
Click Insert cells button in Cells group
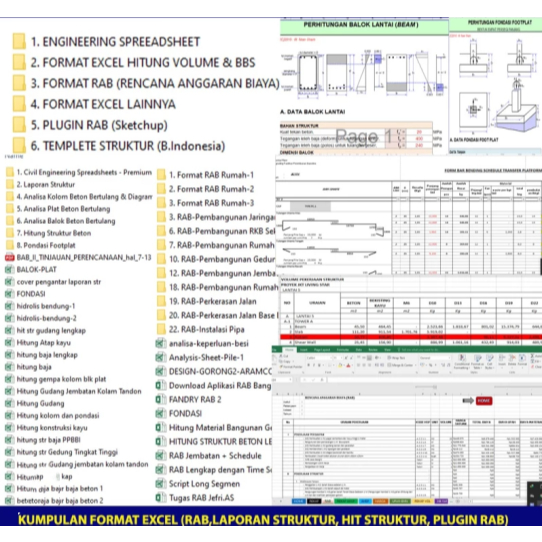[x=502, y=362]
